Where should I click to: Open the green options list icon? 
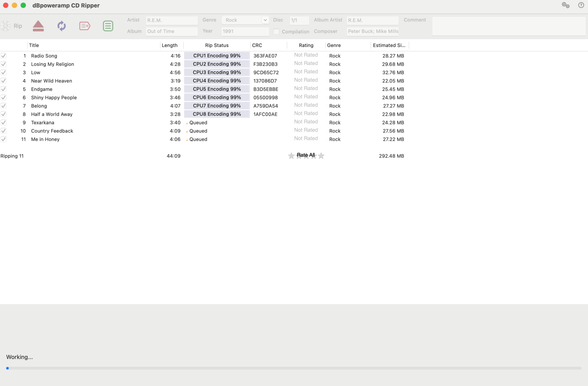(x=108, y=26)
